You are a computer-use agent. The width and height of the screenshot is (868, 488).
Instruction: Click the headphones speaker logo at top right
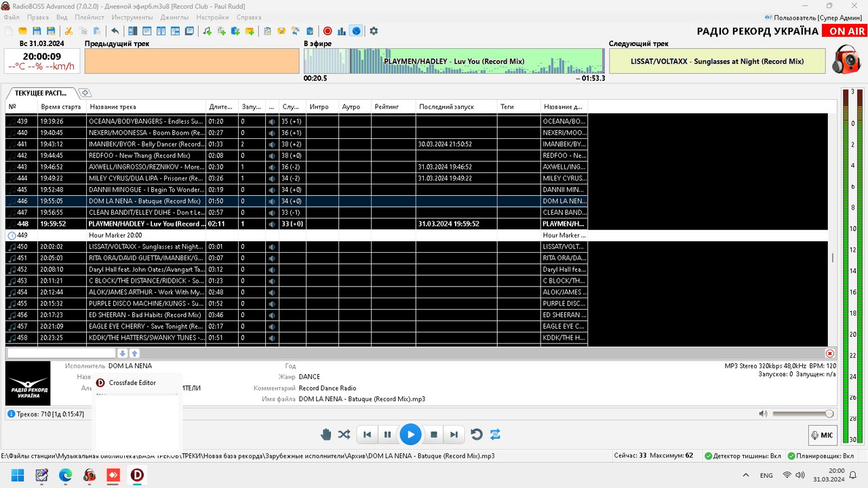click(x=846, y=60)
